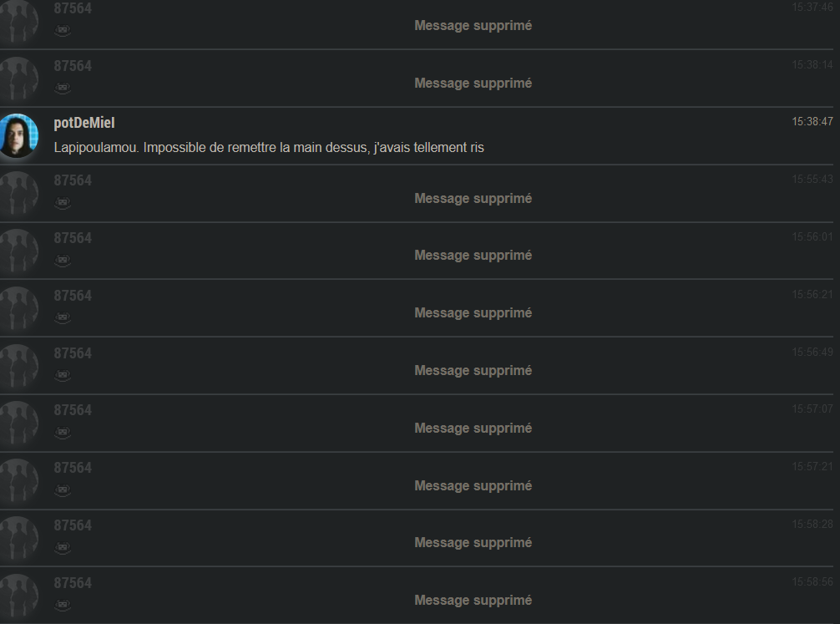This screenshot has height=624, width=840.
Task: Click the badge icon in the 15:38:14 message
Action: click(63, 89)
